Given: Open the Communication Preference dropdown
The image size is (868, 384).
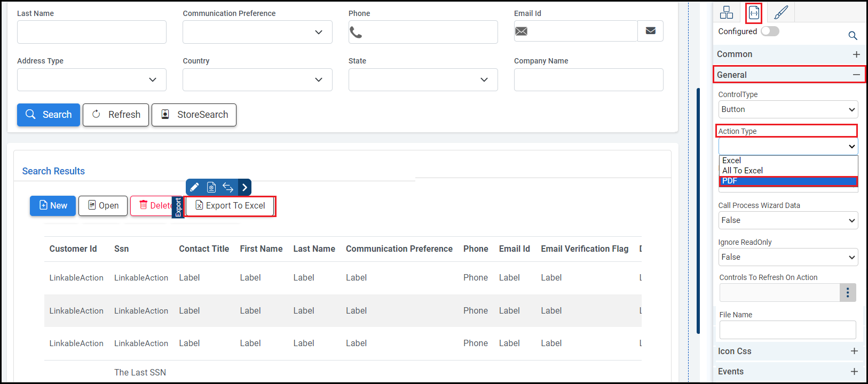Looking at the screenshot, I should 257,32.
